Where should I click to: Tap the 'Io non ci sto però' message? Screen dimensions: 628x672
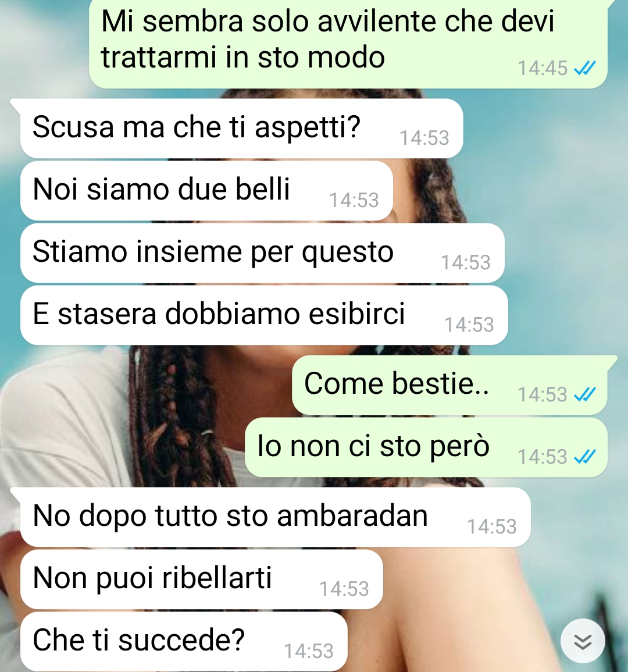click(426, 447)
